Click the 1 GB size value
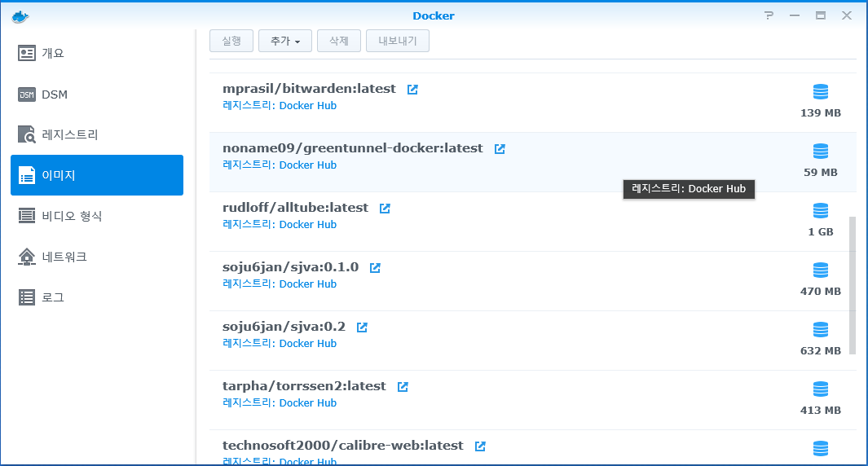 pos(821,232)
